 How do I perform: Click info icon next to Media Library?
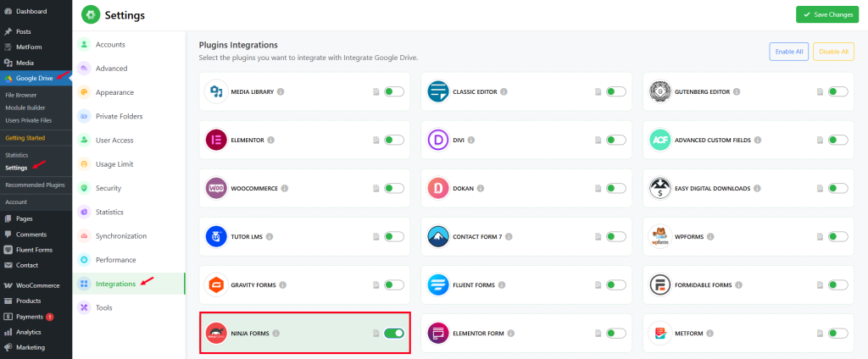281,91
